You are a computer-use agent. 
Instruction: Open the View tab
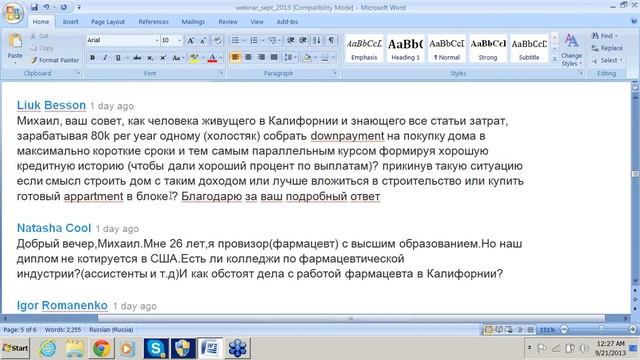click(x=257, y=22)
